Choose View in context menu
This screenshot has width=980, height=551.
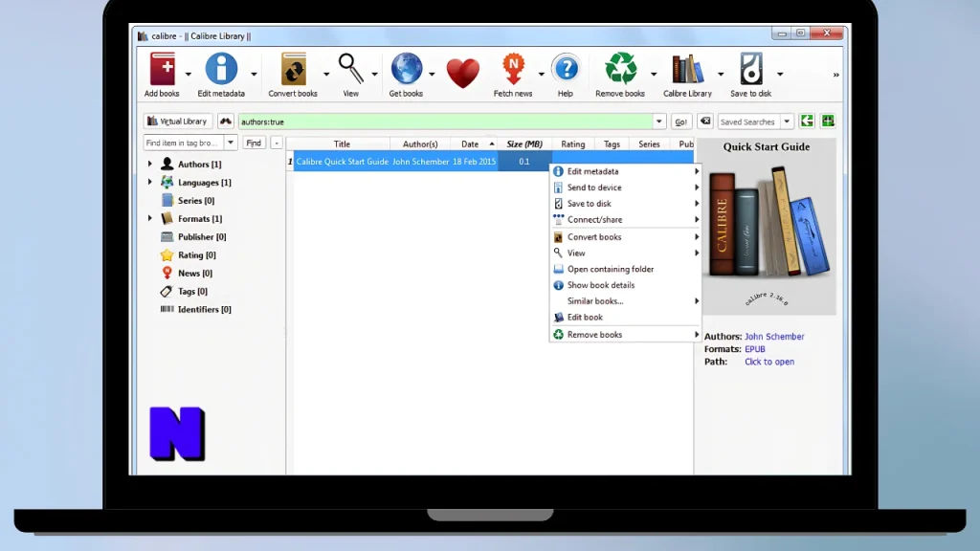coord(624,253)
